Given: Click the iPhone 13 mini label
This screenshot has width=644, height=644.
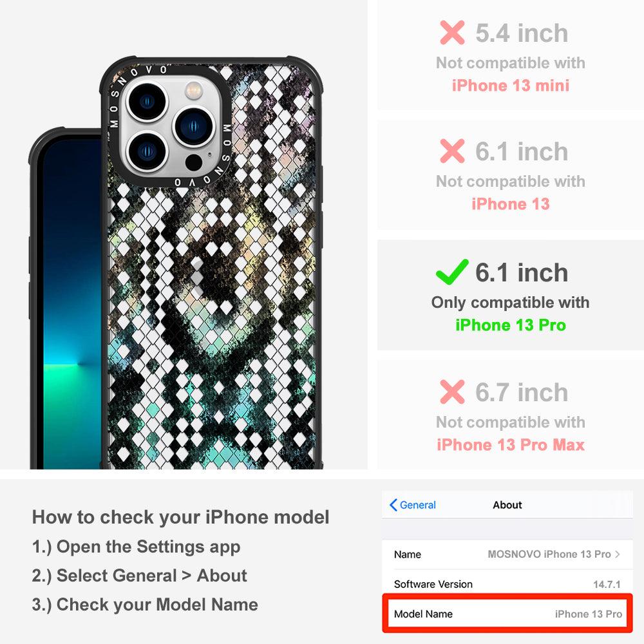Looking at the screenshot, I should click(x=511, y=86).
